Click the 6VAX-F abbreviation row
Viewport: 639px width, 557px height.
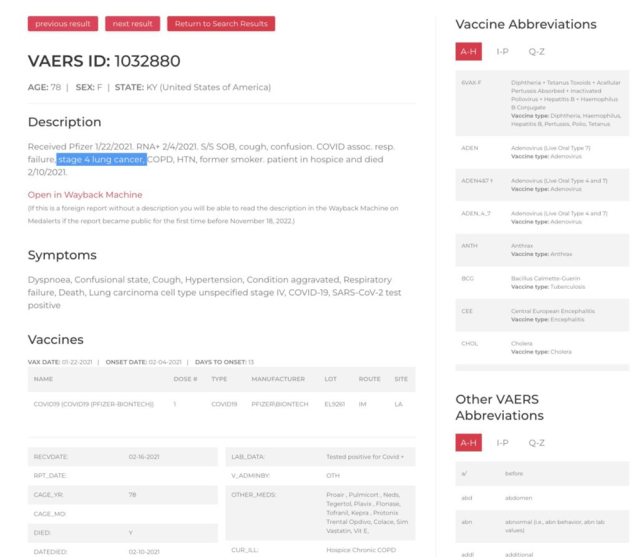(542, 103)
